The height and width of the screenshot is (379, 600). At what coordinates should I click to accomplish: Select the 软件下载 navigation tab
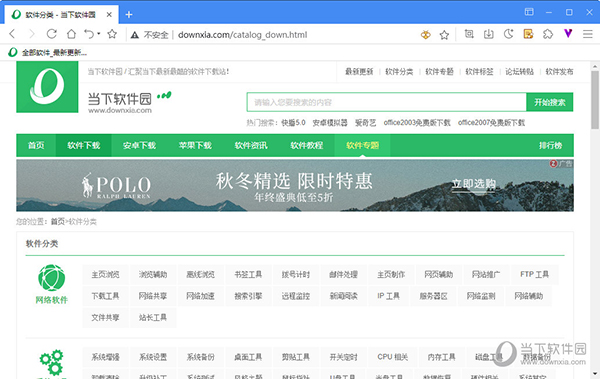[84, 145]
